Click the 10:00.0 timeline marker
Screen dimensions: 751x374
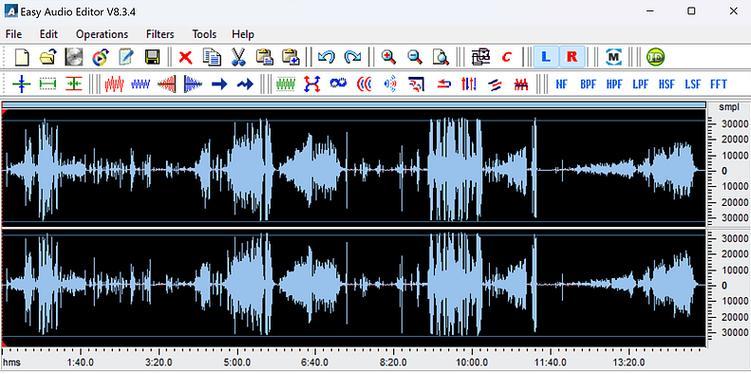[472, 363]
